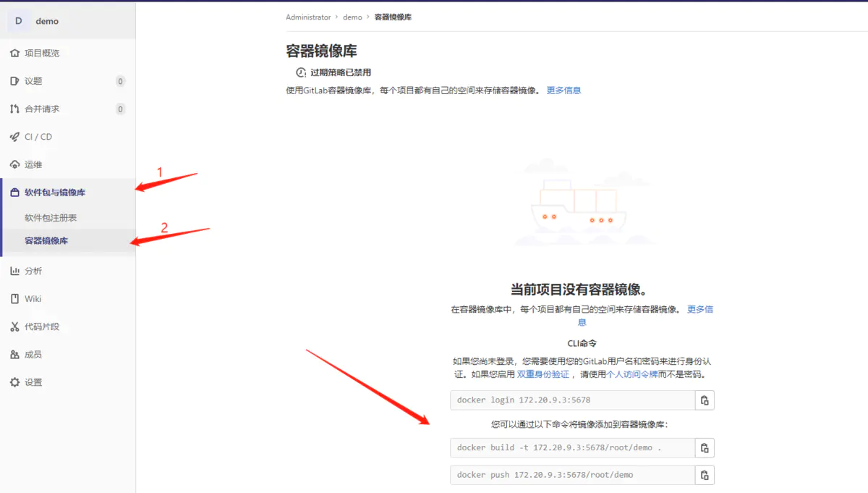Copy the docker login command
The image size is (868, 493).
pos(705,400)
